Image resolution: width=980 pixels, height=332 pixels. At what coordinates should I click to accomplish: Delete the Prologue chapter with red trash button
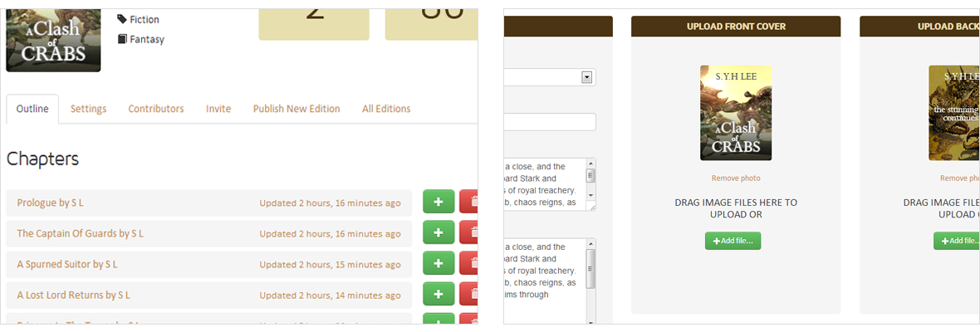pos(469,202)
